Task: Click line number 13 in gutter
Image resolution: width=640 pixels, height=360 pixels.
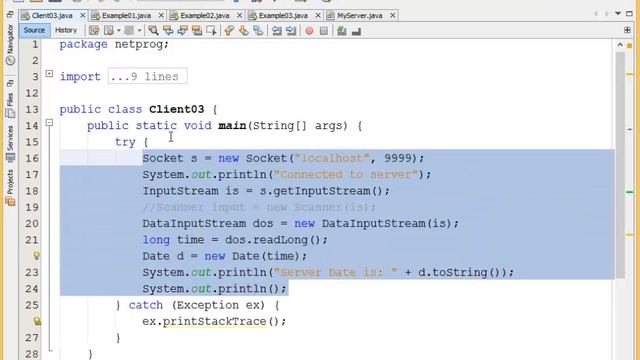Action: pos(32,109)
